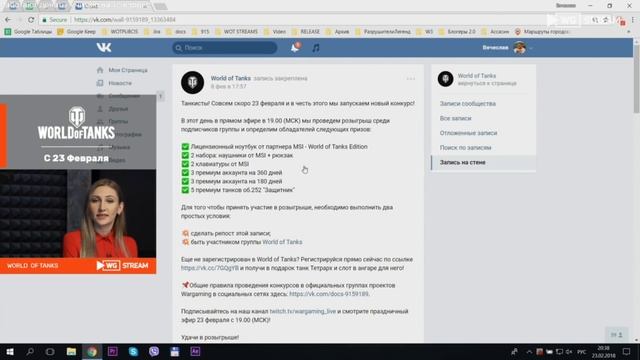The width and height of the screenshot is (640, 360).
Task: Click the red extension icon in Chrome toolbar
Action: click(x=621, y=20)
